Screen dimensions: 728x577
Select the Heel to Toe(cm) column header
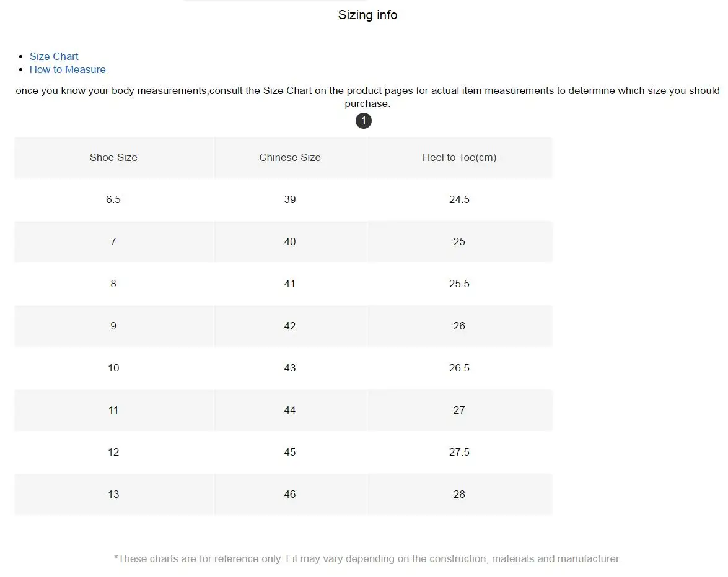pos(459,157)
